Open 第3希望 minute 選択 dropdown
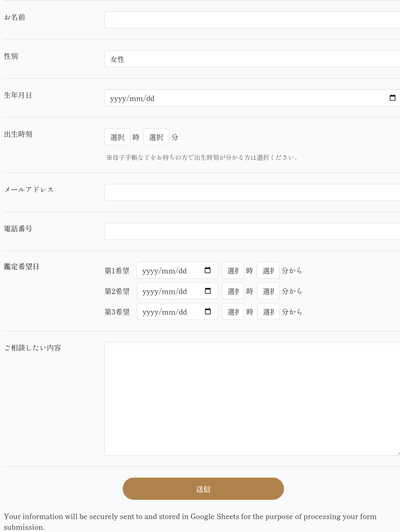Viewport: 400px width, 532px height. pos(268,311)
